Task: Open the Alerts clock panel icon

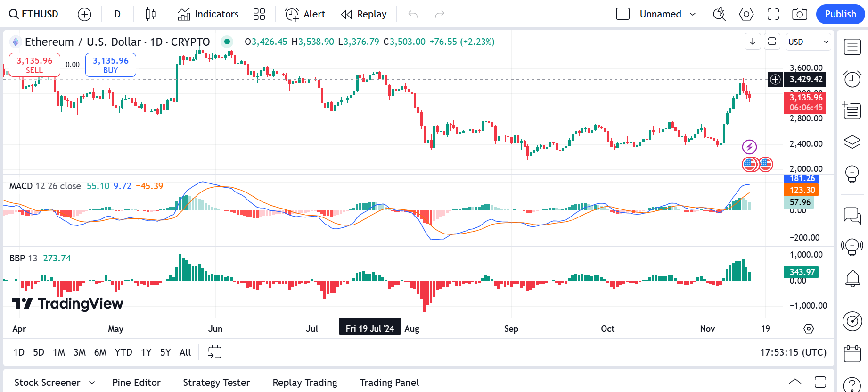Action: [852, 79]
